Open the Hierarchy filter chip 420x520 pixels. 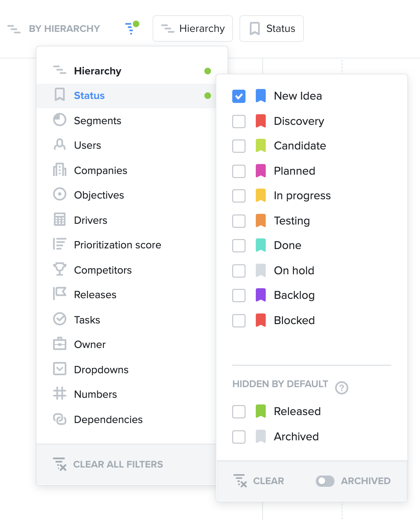coord(193,29)
